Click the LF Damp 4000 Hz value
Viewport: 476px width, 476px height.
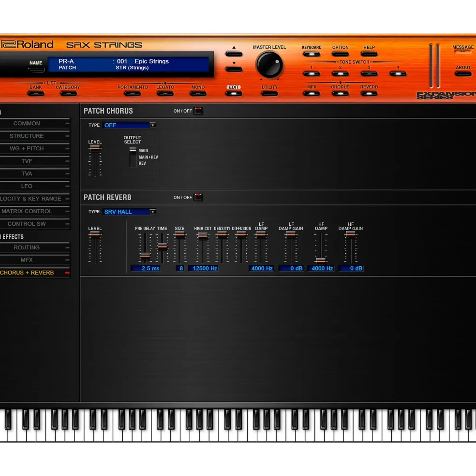coord(261,268)
